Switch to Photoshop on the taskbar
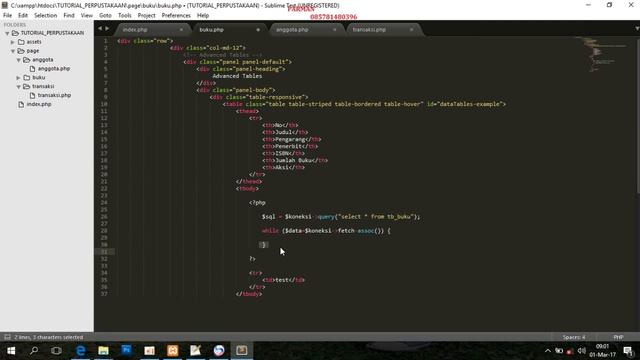 [x=127, y=351]
